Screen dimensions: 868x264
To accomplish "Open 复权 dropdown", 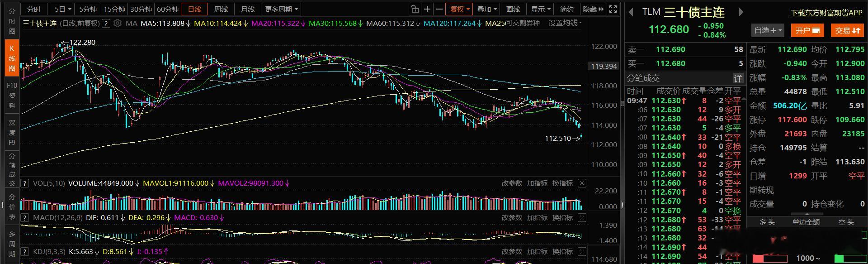I will click(x=459, y=9).
